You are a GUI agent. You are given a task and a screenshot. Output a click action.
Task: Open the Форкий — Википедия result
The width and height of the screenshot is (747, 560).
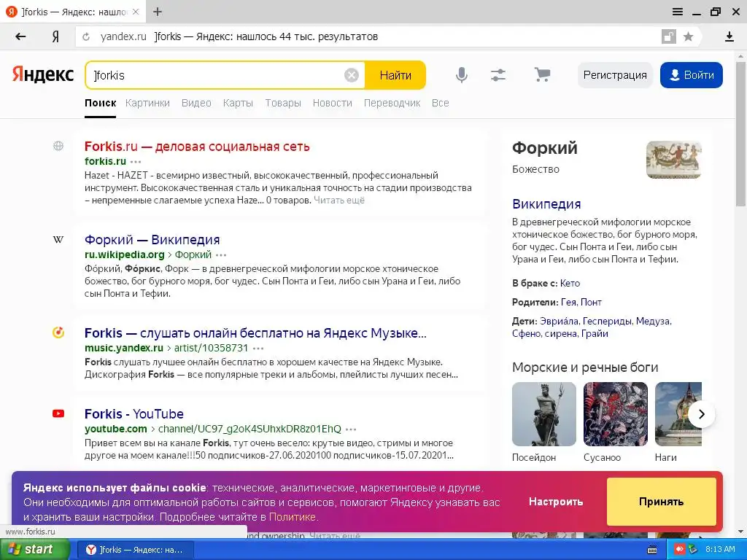(x=152, y=239)
